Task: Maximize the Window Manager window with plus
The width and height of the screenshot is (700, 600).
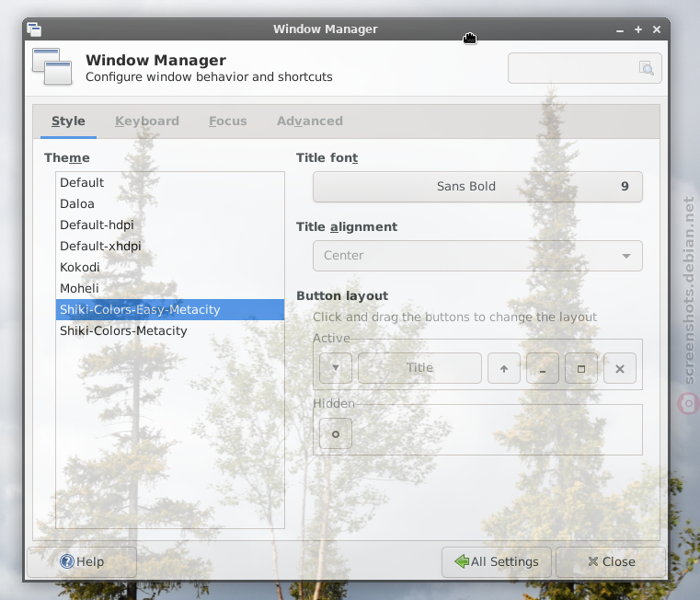Action: [x=638, y=29]
